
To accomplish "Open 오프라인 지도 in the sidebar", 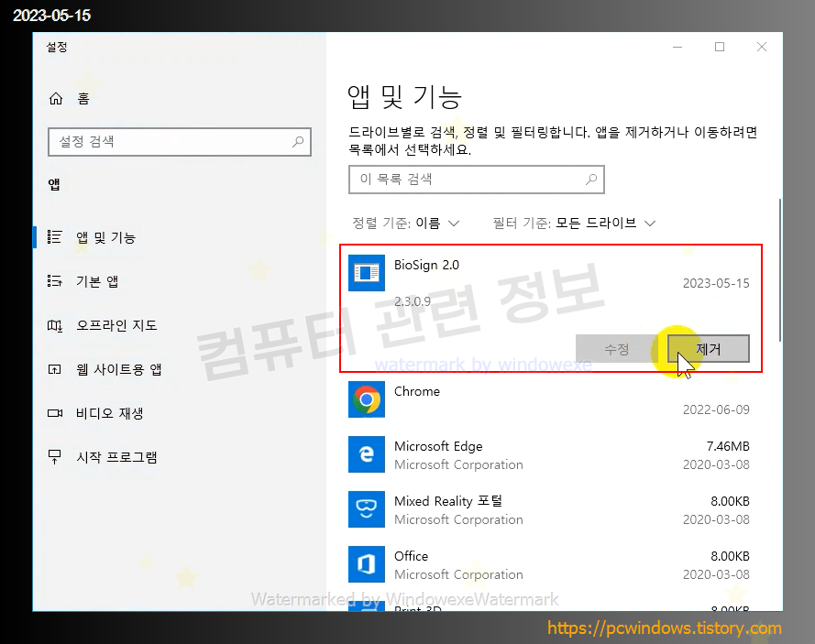I will point(116,325).
